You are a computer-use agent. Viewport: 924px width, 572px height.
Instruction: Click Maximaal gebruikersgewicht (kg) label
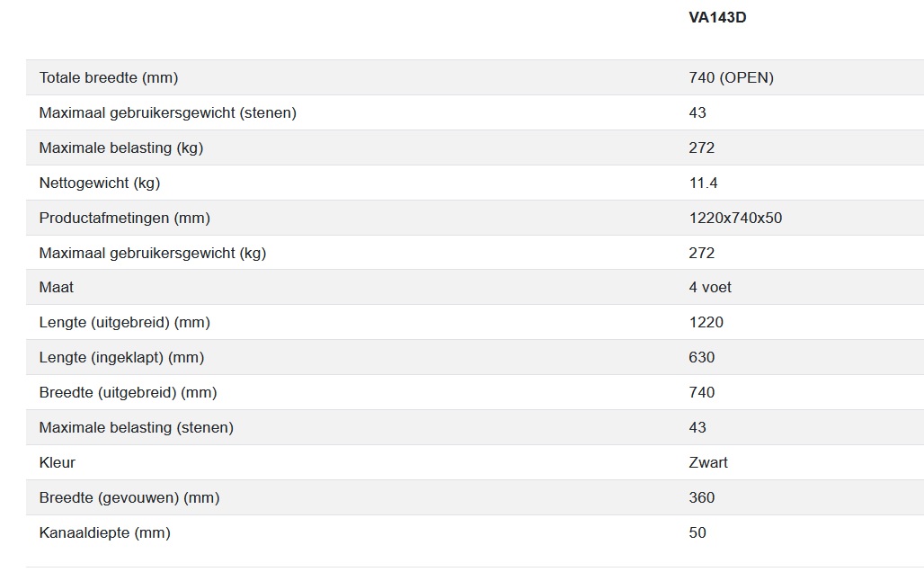[x=153, y=253]
